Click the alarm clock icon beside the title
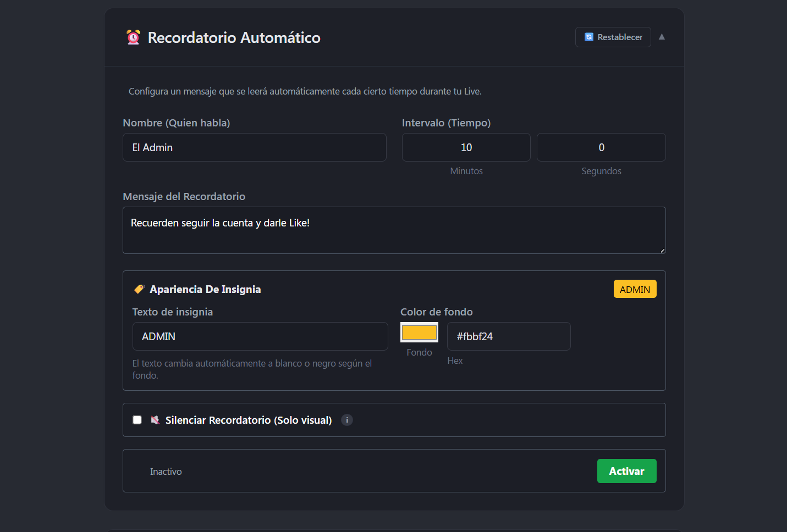Viewport: 787px width, 532px height. coord(133,37)
